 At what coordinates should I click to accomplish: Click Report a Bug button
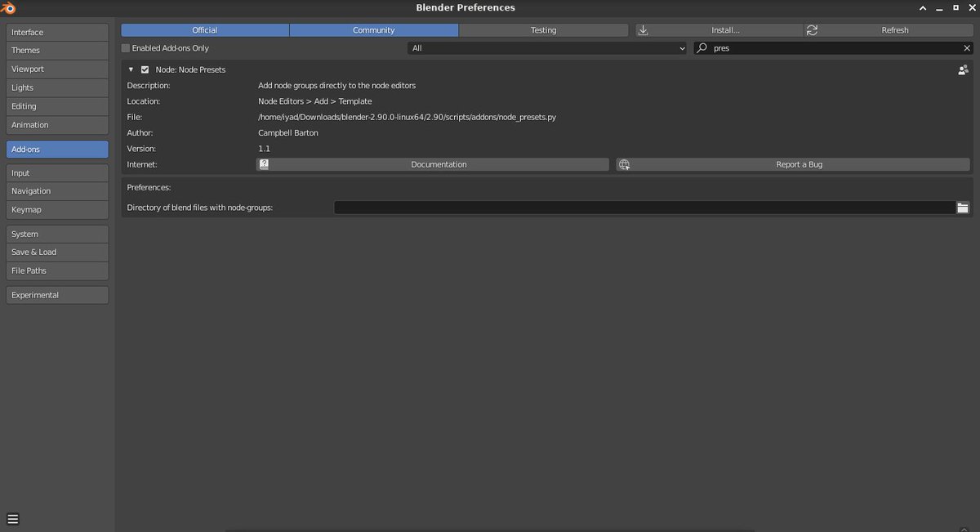click(793, 164)
